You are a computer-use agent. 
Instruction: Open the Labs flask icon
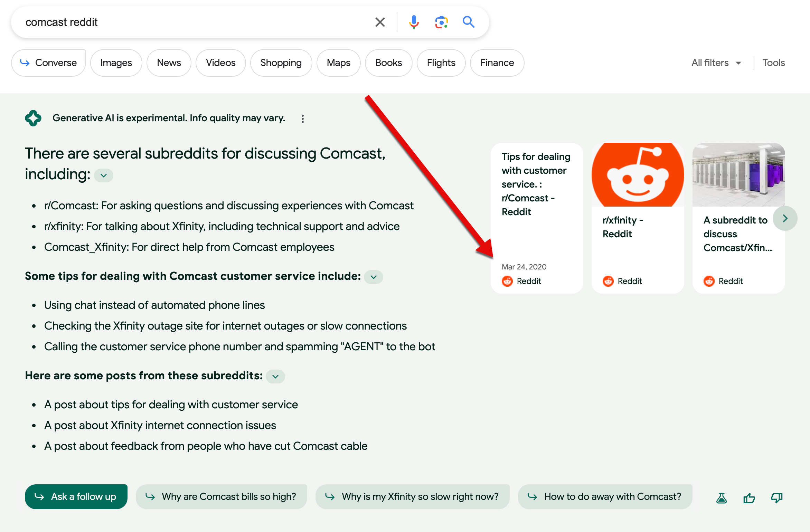(x=722, y=498)
